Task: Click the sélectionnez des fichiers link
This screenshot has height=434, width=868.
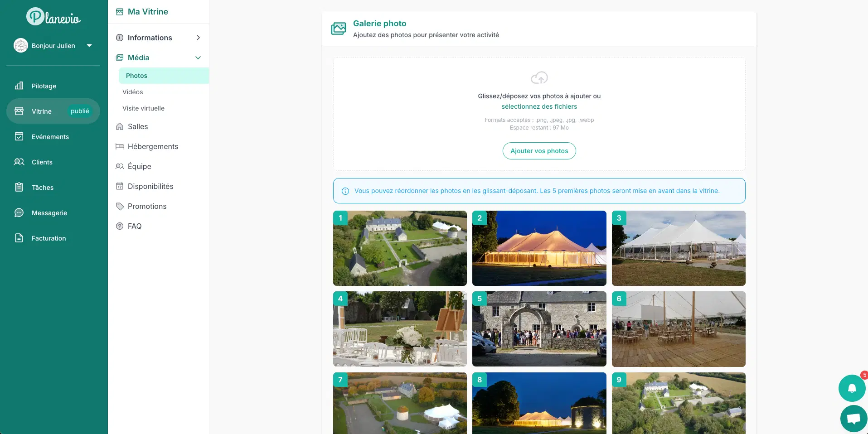Action: [x=539, y=106]
